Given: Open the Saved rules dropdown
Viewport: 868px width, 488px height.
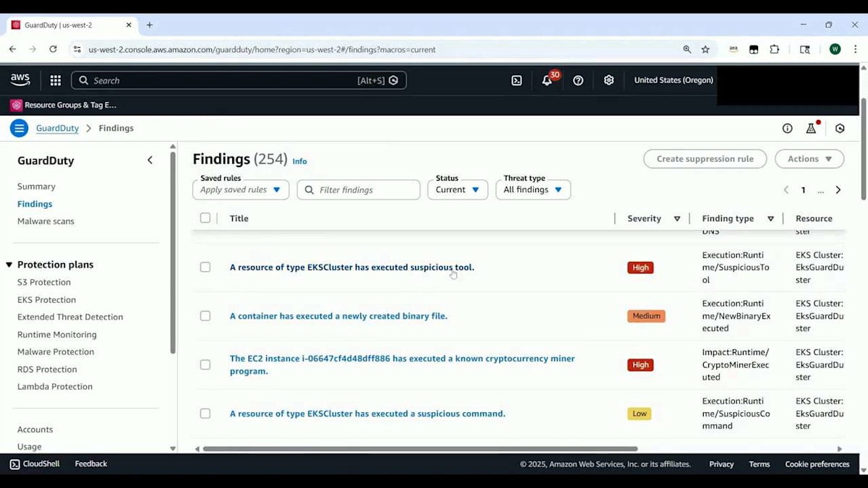Looking at the screenshot, I should (x=241, y=189).
